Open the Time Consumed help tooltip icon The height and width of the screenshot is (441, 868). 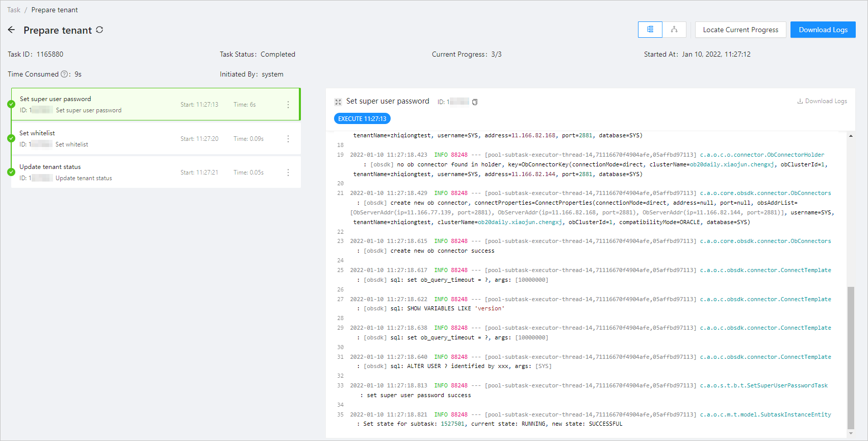(x=65, y=74)
